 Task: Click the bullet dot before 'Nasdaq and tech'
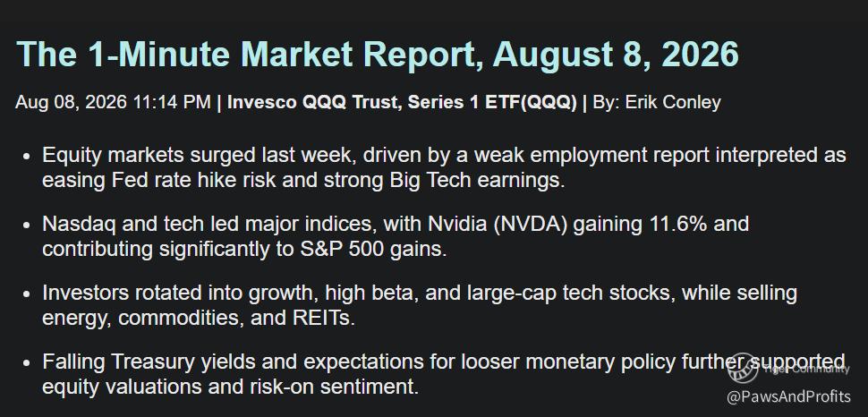(27, 226)
